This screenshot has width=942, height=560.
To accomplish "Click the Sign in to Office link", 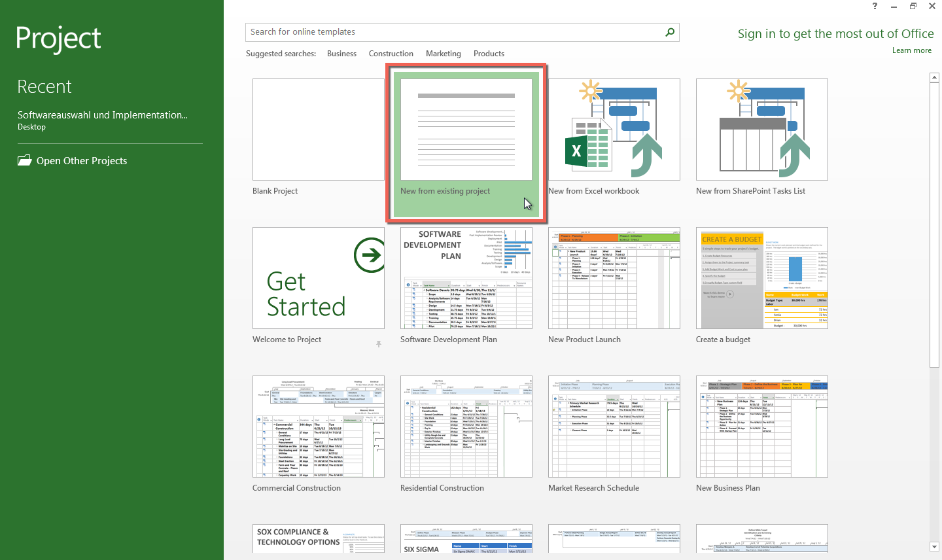I will tap(835, 33).
